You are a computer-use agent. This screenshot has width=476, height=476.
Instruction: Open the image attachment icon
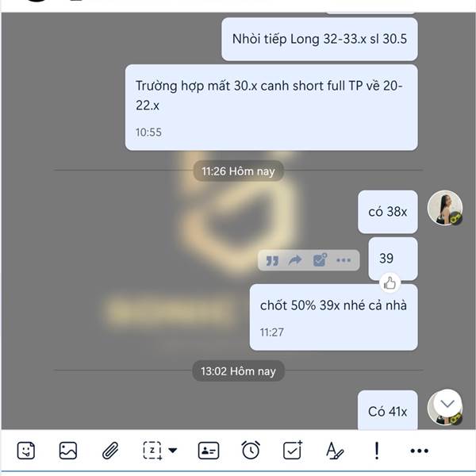click(x=67, y=451)
